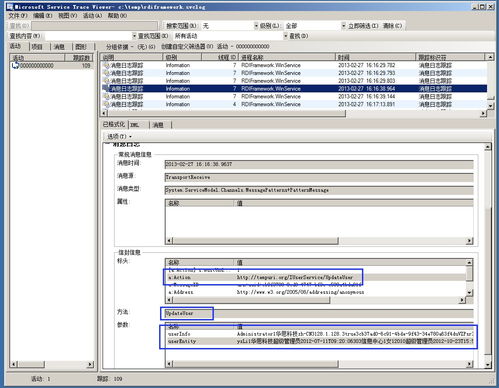Screen dimensions: 499x388
Task: Select activity row 000000000000
Action: click(51, 66)
